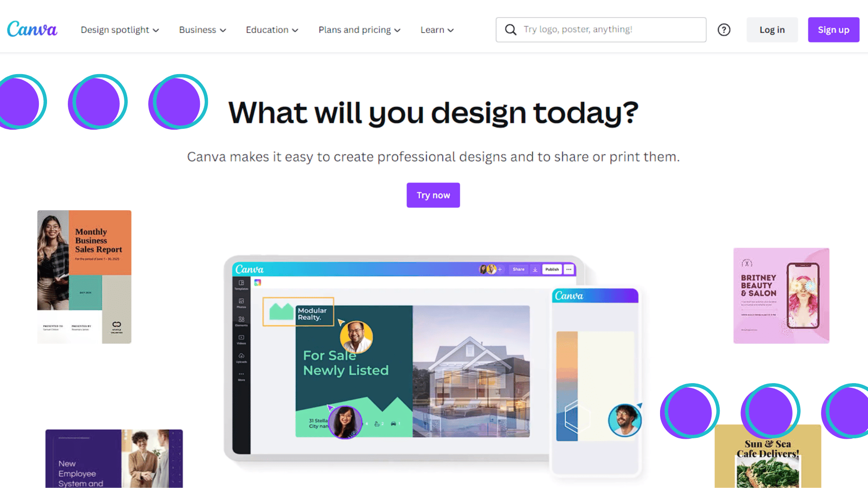Click the search input field

[601, 29]
